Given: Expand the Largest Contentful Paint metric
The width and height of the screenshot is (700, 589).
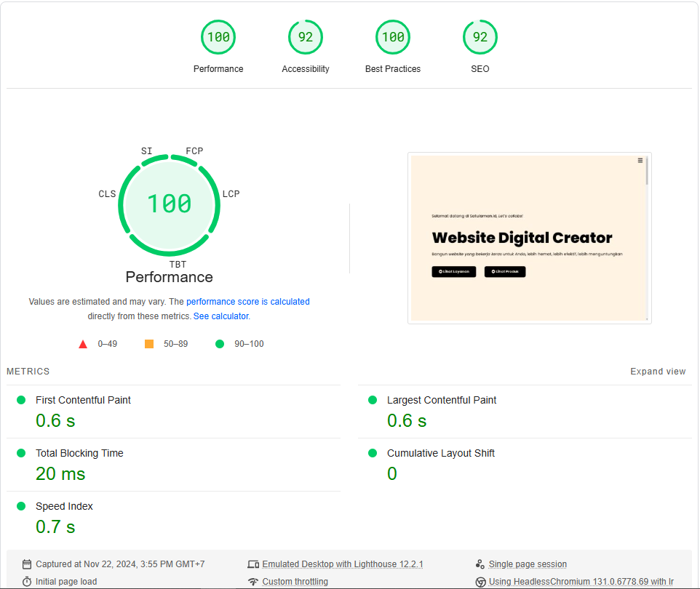Looking at the screenshot, I should [x=441, y=400].
